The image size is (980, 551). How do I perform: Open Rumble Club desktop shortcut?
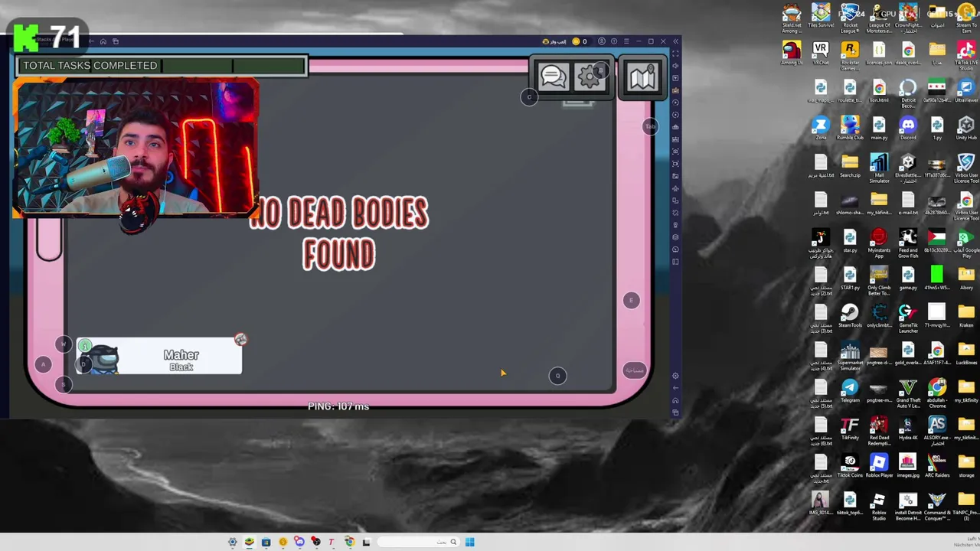point(850,129)
